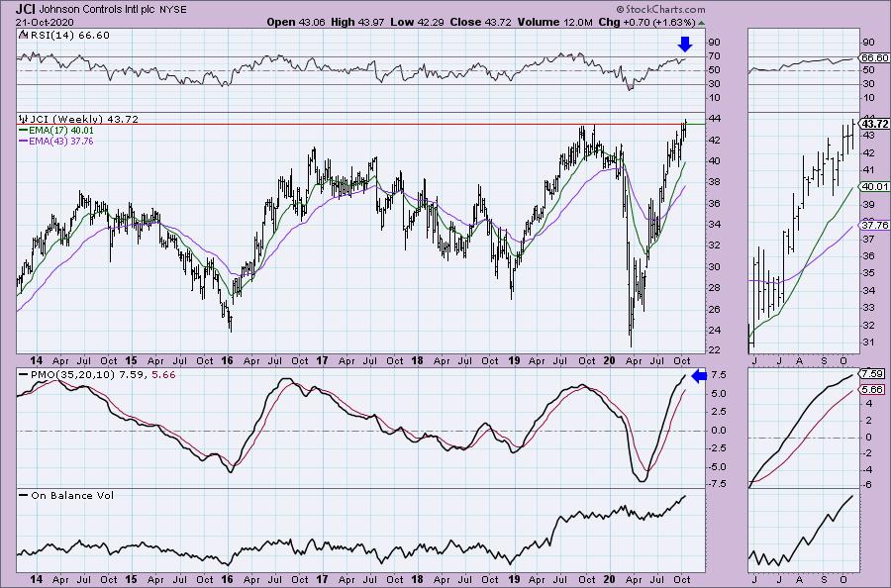Click the 90 label on main RSI axis
Screen dimensions: 891x588
coord(714,43)
